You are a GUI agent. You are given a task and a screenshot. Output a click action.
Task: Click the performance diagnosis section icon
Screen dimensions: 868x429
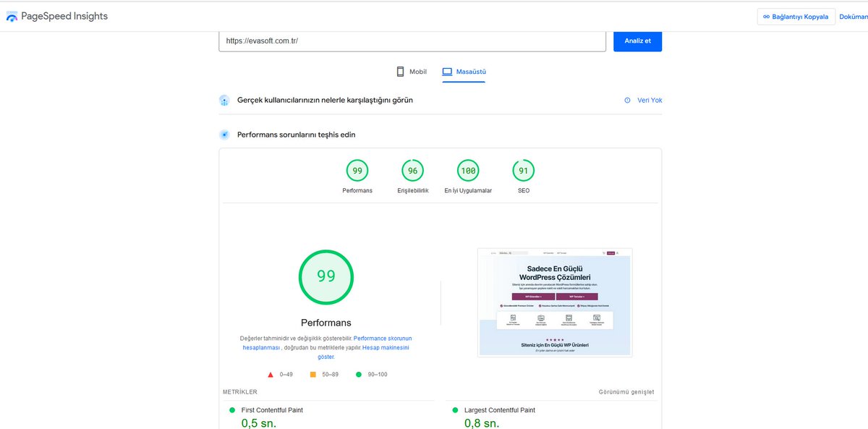click(x=224, y=135)
